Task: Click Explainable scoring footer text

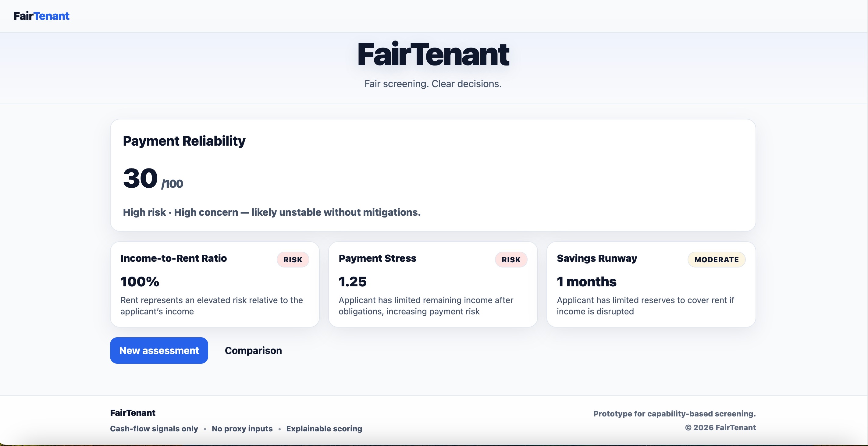Action: (x=324, y=429)
